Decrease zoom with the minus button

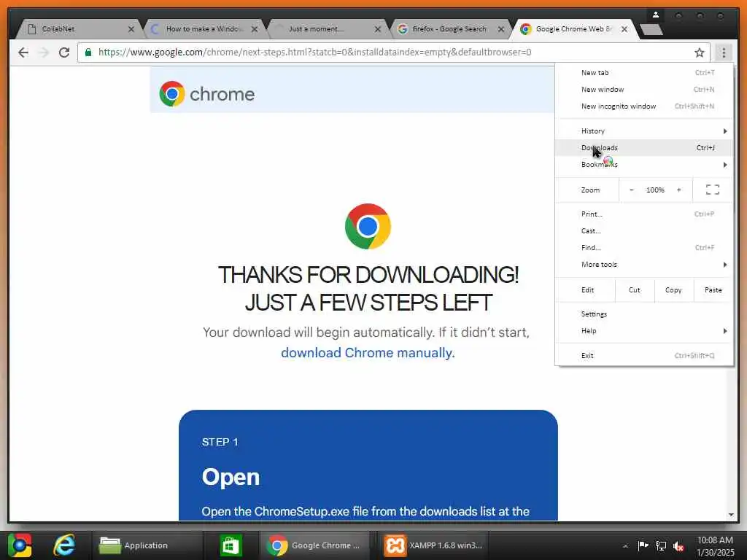[632, 190]
